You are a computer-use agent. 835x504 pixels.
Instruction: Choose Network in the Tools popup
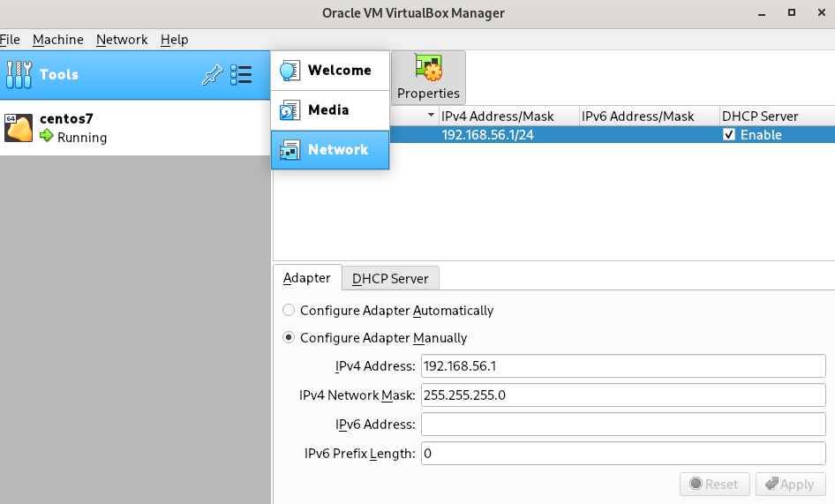330,150
